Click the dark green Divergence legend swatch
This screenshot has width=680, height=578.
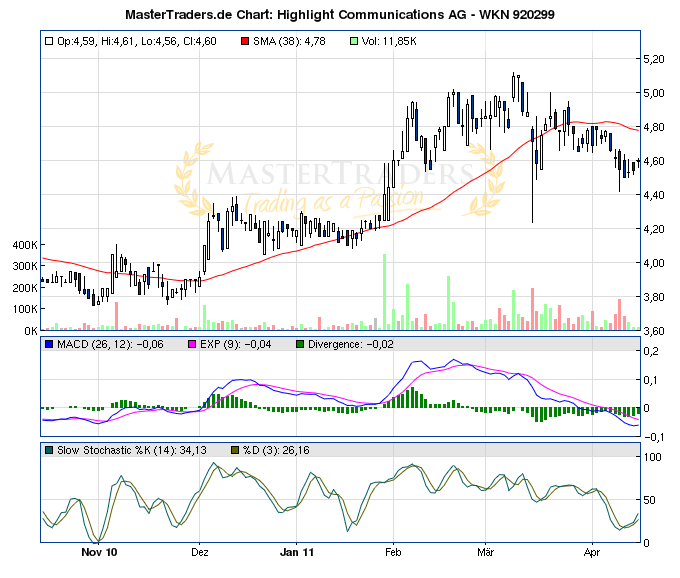tap(300, 344)
